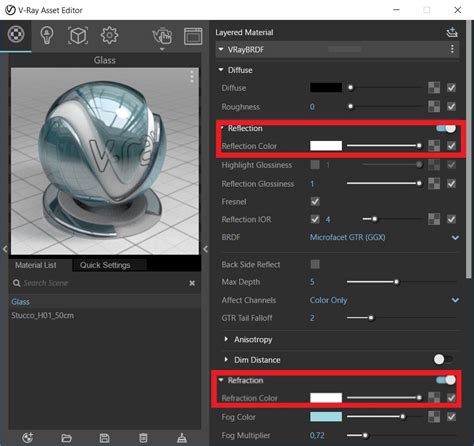The height and width of the screenshot is (446, 474).
Task: Toggle the Reflection switch off
Action: pyautogui.click(x=446, y=128)
